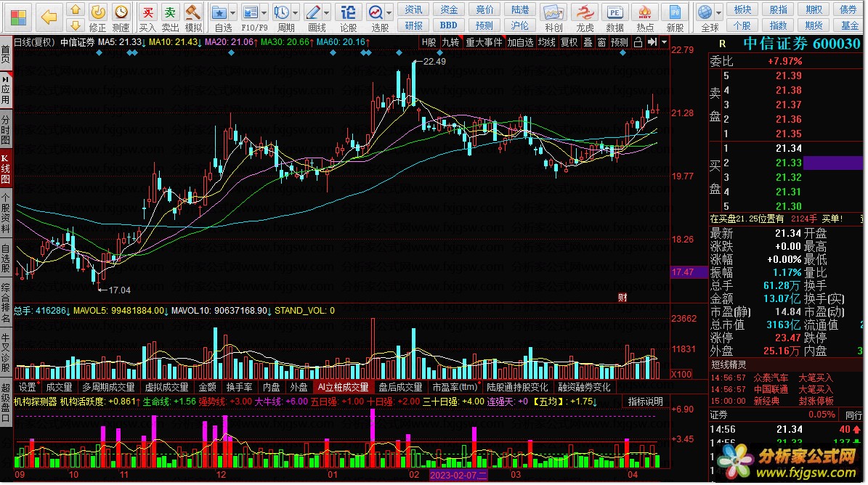The image size is (868, 485).
Task: Toggle 均线 moving averages display
Action: tap(547, 43)
